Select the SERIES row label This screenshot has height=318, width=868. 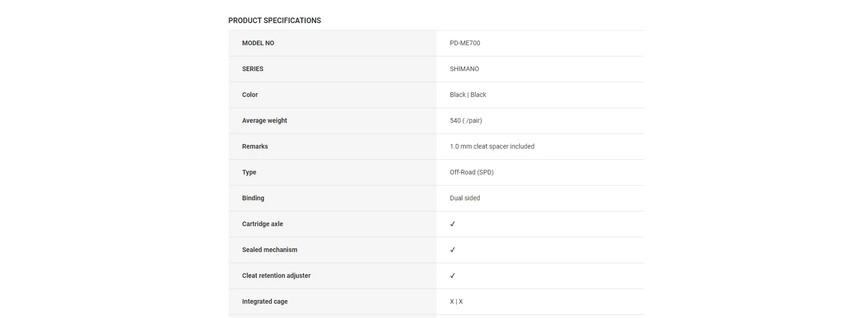click(253, 69)
